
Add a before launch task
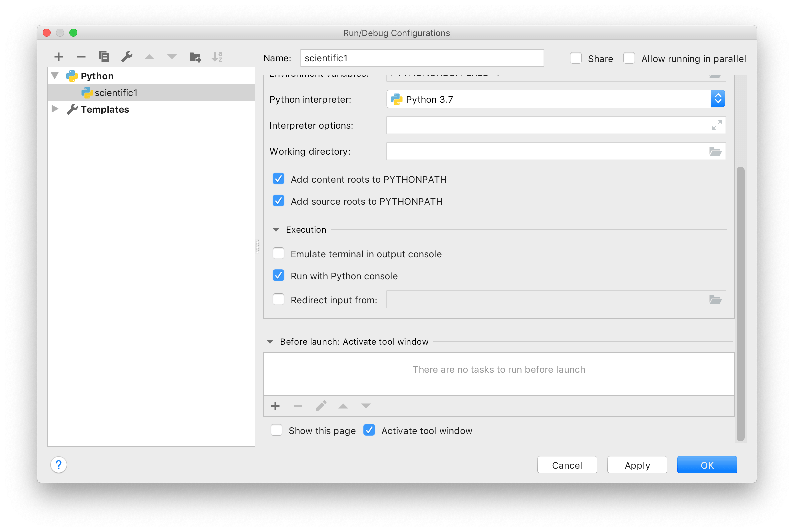pyautogui.click(x=276, y=406)
